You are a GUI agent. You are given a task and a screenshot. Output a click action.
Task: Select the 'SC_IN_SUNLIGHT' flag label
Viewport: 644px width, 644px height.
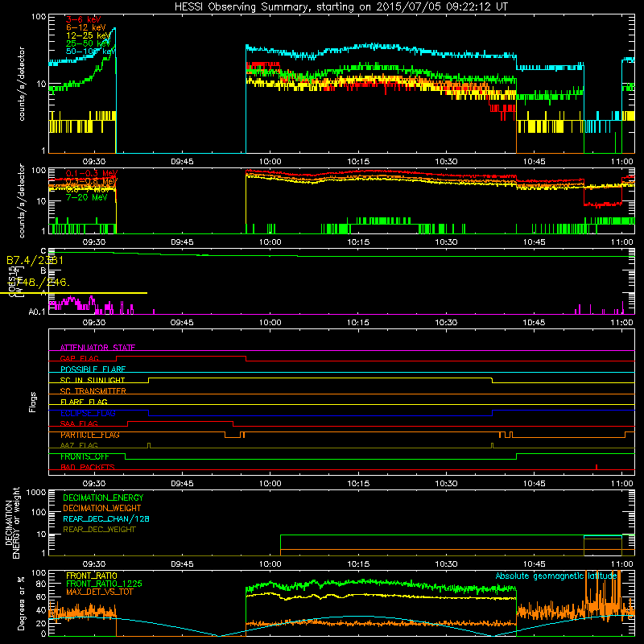pos(93,380)
